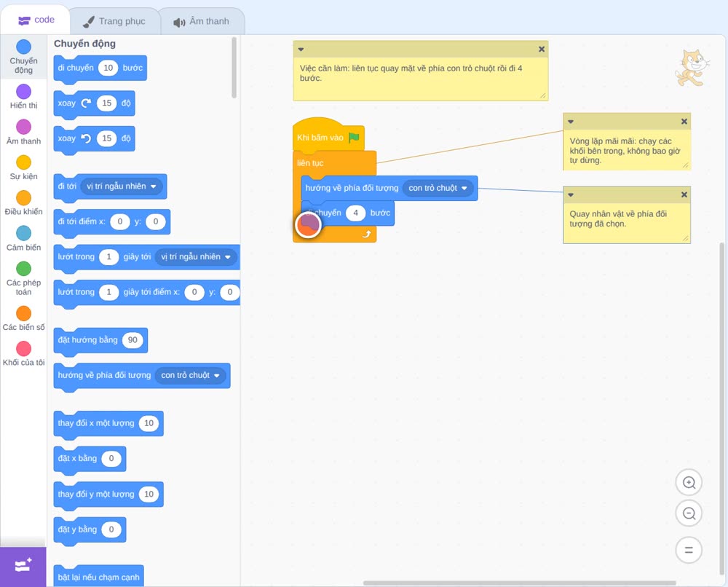Screen dimensions: 728x587
Task: Open con trỏ chuột dropdown in script
Action: point(438,188)
